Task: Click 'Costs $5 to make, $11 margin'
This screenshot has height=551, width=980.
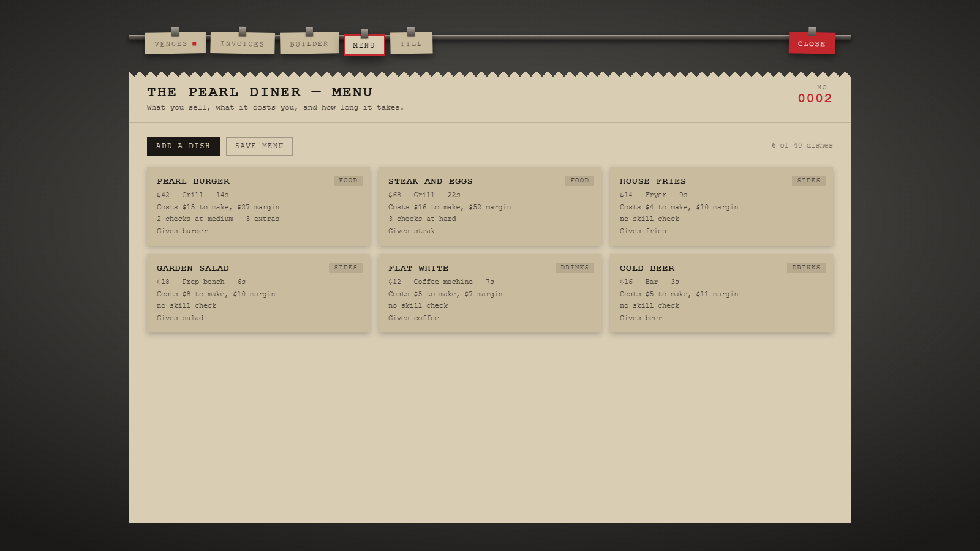Action: pos(679,294)
